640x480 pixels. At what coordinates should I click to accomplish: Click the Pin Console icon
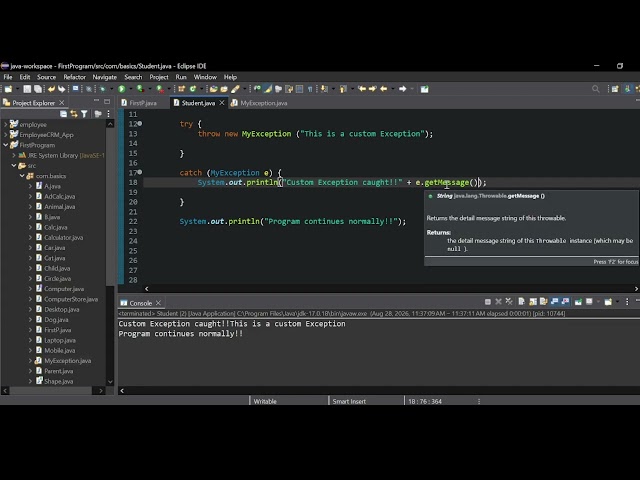click(x=578, y=302)
